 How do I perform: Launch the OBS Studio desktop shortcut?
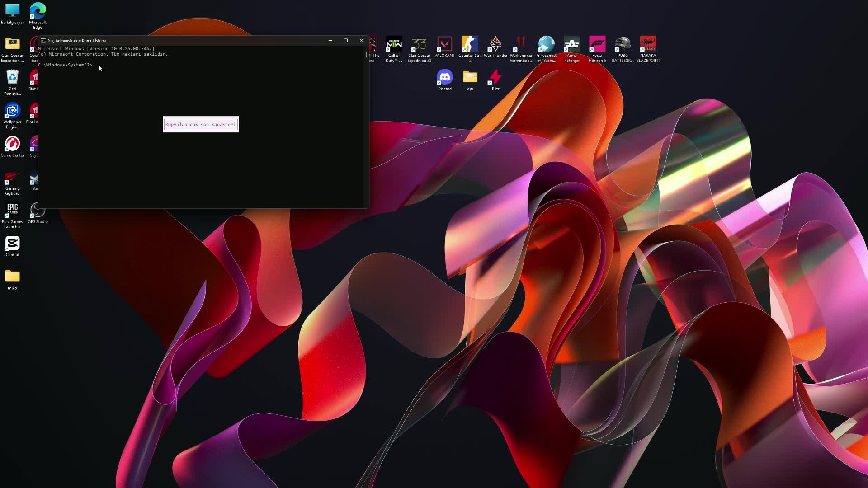coord(38,210)
